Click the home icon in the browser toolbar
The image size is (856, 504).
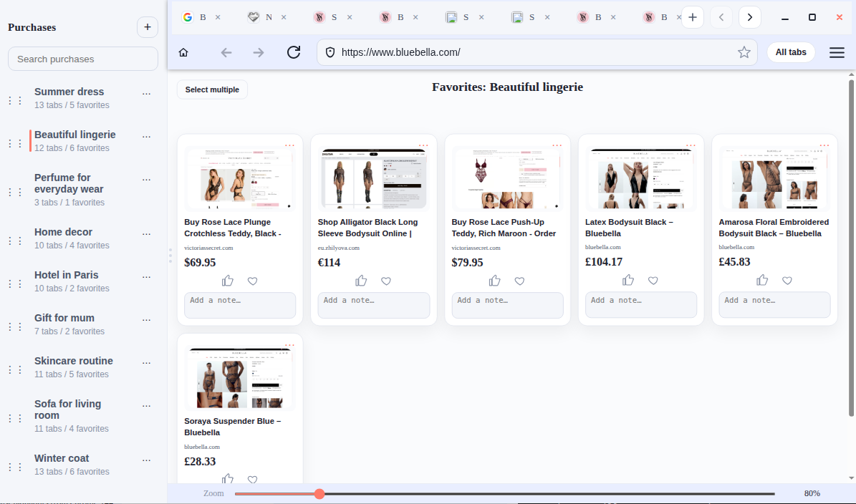(183, 52)
